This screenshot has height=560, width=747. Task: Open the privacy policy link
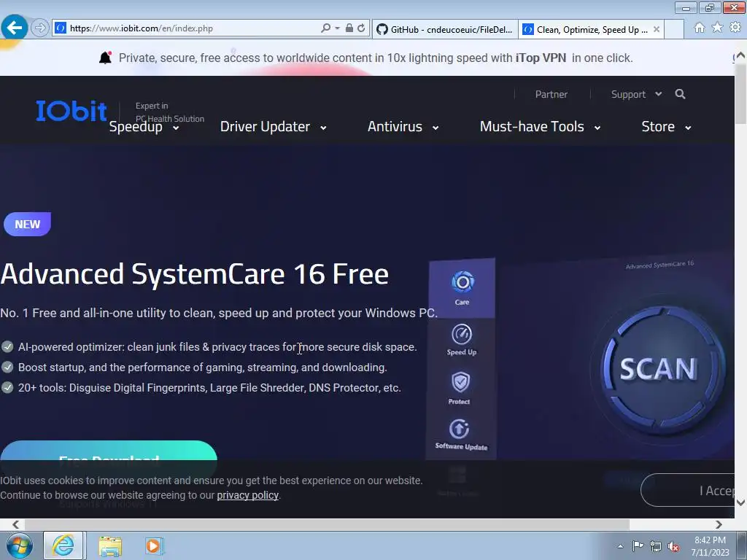tap(248, 495)
